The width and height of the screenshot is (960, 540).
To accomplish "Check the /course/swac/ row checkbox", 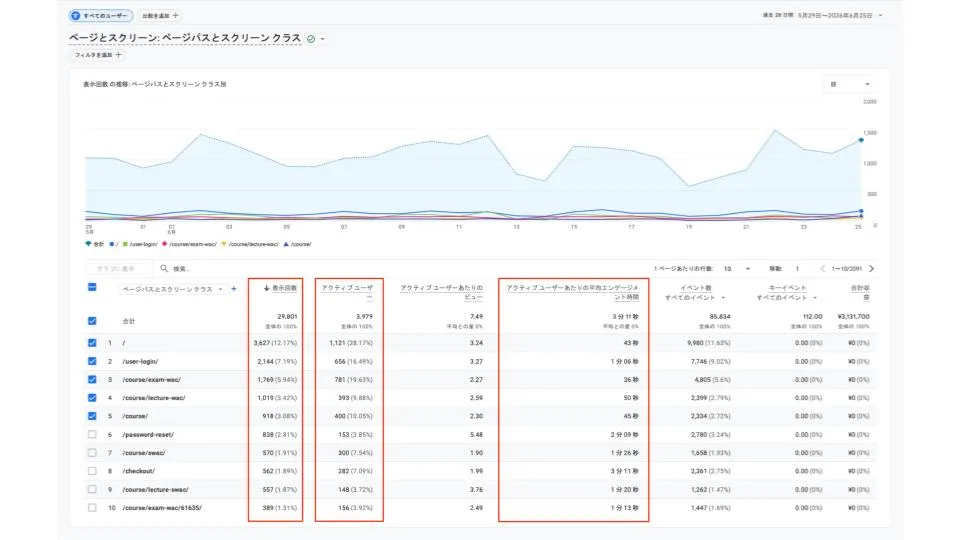I will (x=92, y=453).
